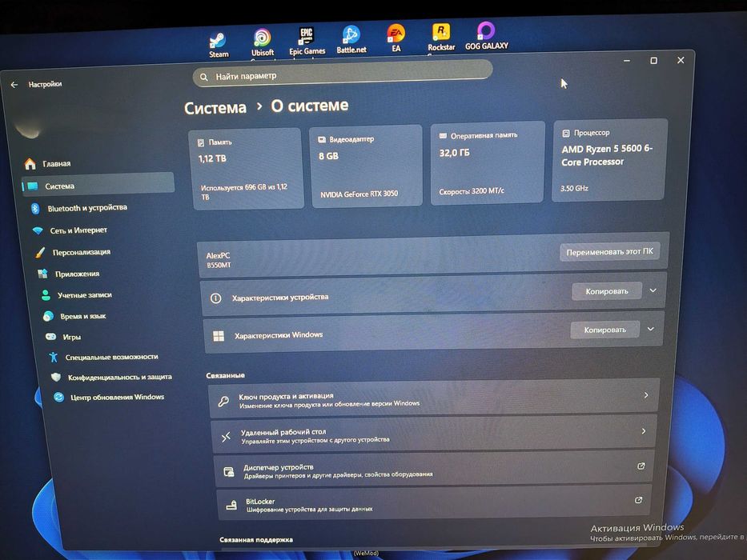This screenshot has height=560, width=747.
Task: Launch Epic Games desktop shortcut
Action: (x=307, y=41)
